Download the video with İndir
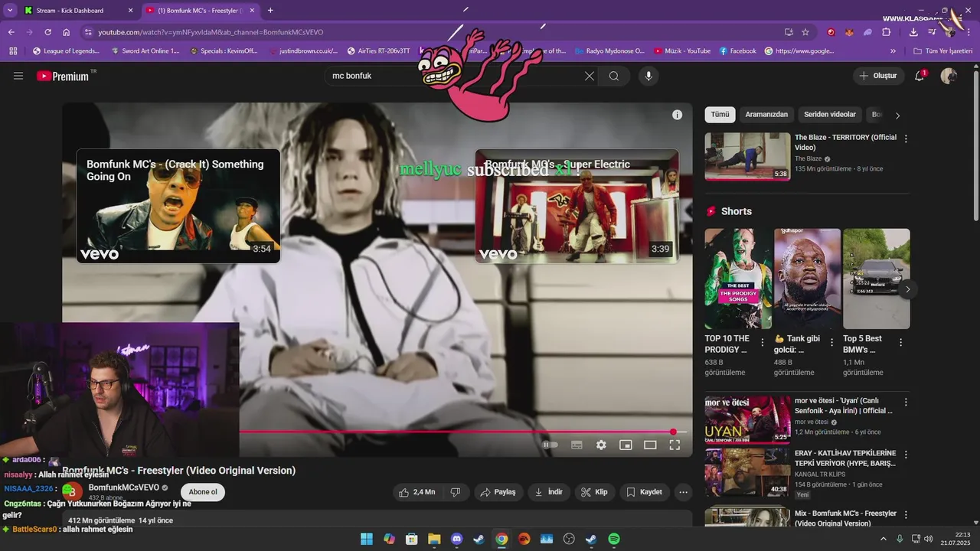The width and height of the screenshot is (980, 551). (x=549, y=492)
